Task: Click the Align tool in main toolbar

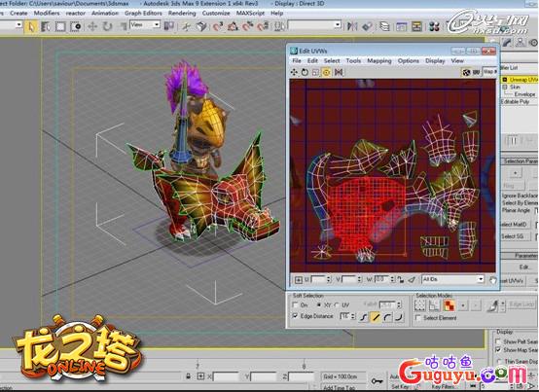Action: pos(367,26)
